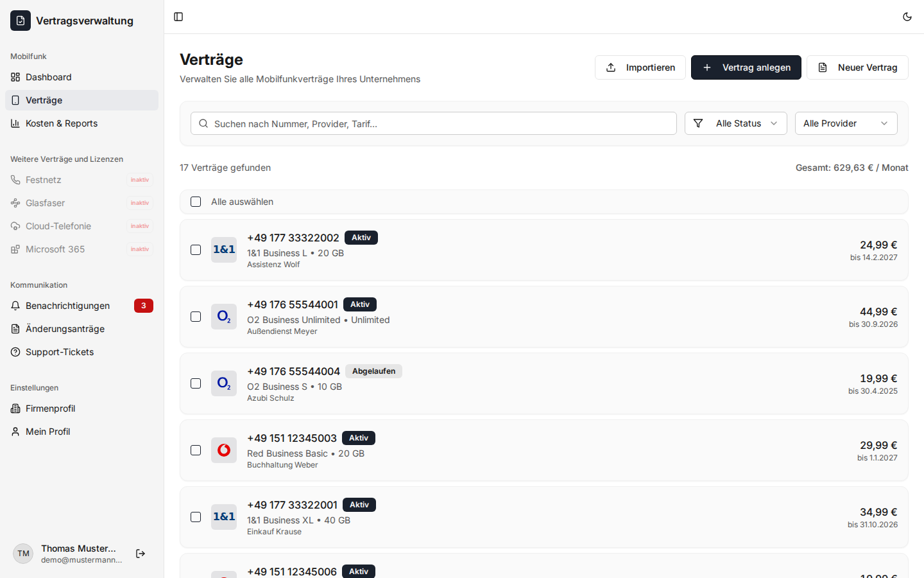The width and height of the screenshot is (924, 578).
Task: Open inactive Festnetz entry
Action: (81, 180)
